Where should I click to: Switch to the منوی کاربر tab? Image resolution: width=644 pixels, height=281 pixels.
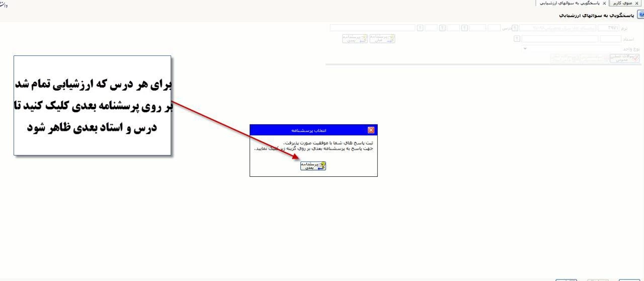click(625, 3)
